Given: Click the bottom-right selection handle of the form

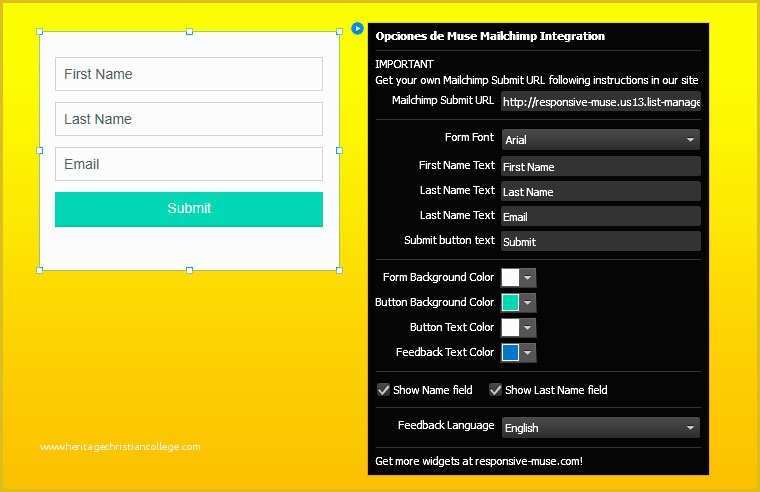Looking at the screenshot, I should click(339, 270).
